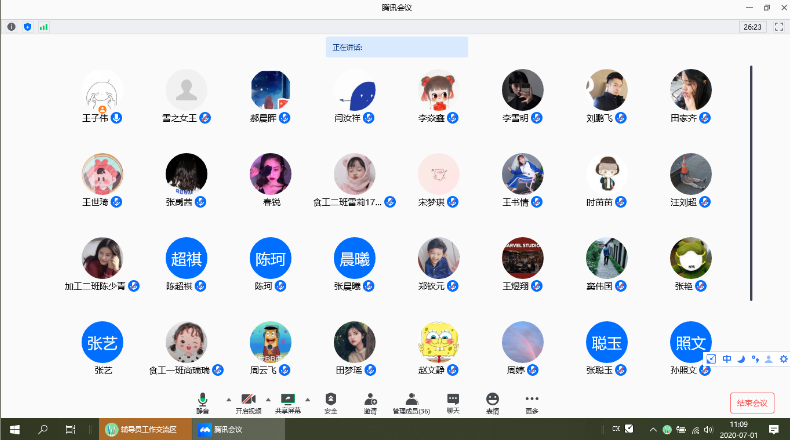Toggle the 静音 (Mute) microphone button
This screenshot has height=440, width=790.
[203, 399]
